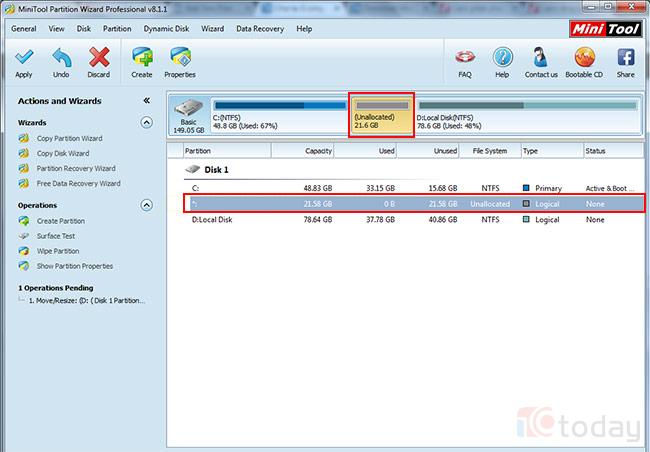
Task: Open the Dynamic Disk menu
Action: (166, 29)
